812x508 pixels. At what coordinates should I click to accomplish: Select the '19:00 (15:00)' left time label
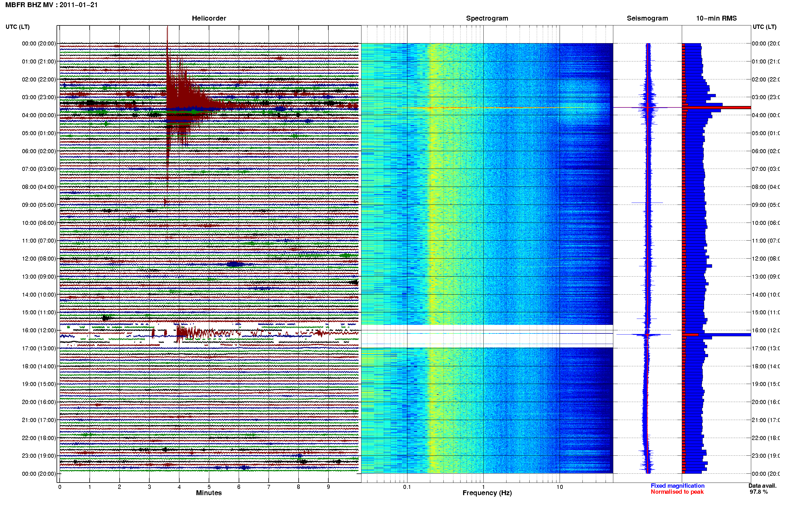pos(39,384)
